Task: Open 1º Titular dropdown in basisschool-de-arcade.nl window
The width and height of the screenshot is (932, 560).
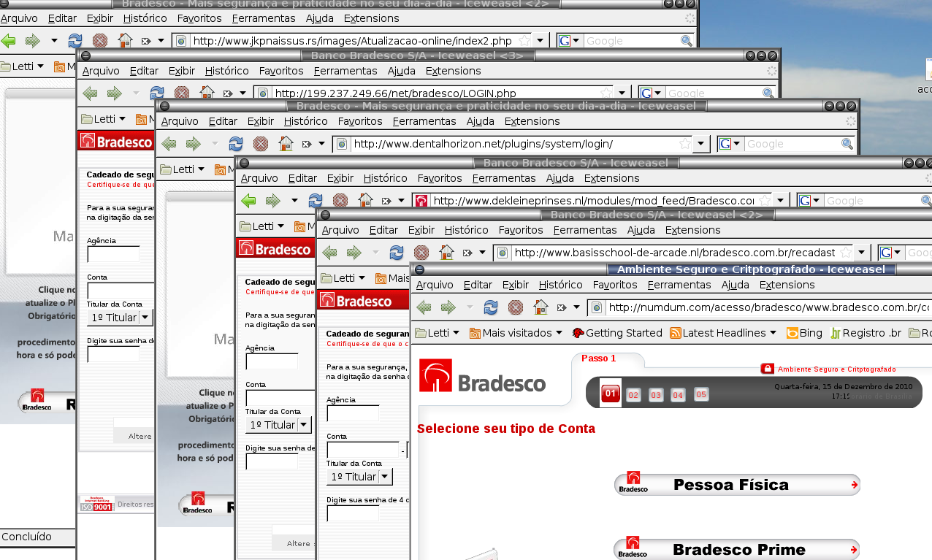Action: pyautogui.click(x=359, y=477)
